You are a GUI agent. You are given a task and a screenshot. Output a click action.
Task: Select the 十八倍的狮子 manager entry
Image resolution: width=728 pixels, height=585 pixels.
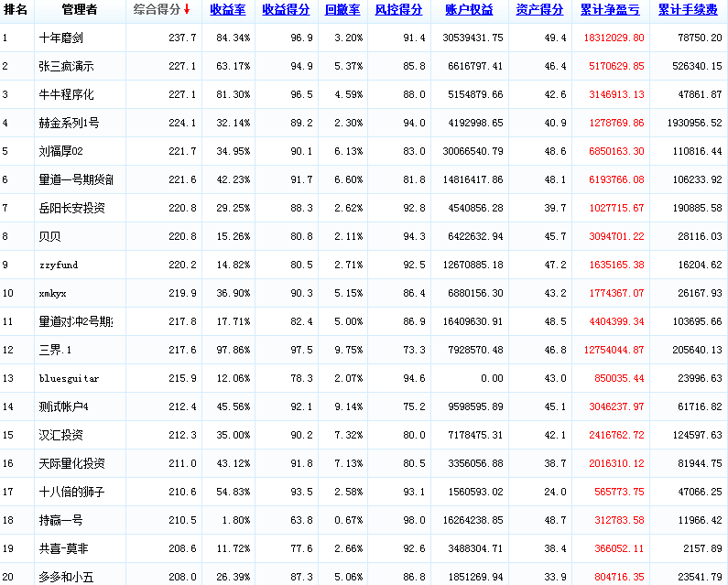72,492
